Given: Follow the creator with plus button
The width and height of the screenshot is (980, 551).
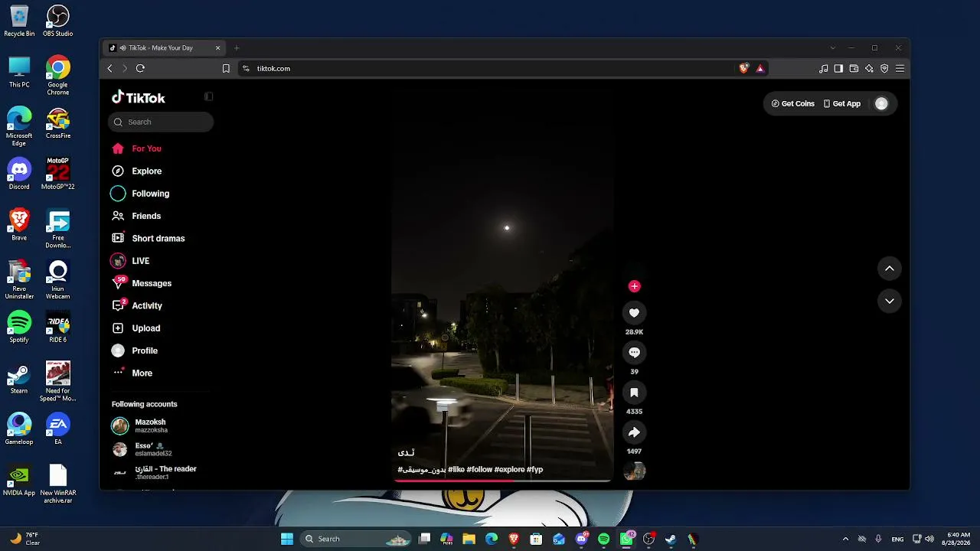Looking at the screenshot, I should (634, 286).
